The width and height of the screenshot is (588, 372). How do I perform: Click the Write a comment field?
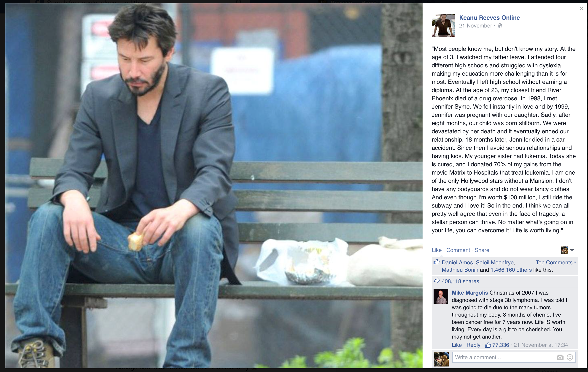click(x=514, y=357)
